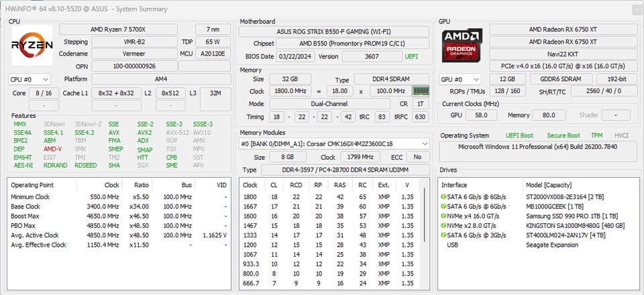The height and width of the screenshot is (295, 644).
Task: Click green status icon for Samsung 990 PRO
Action: point(443,216)
